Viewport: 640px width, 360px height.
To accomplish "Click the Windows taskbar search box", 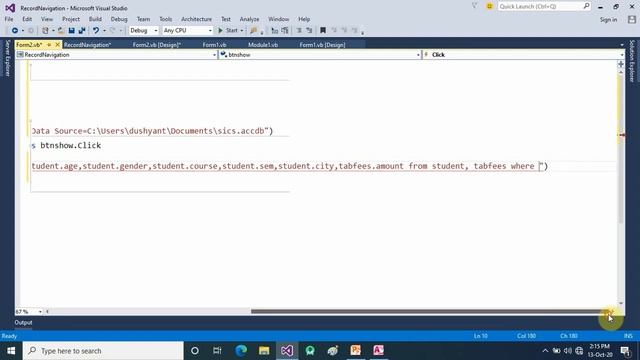I will click(103, 351).
